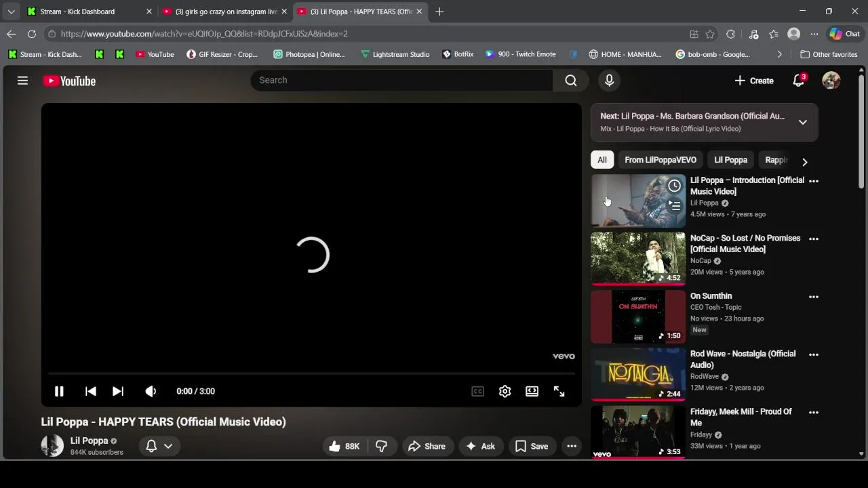The image size is (868, 488).
Task: Select the All filter chip
Action: (x=602, y=160)
